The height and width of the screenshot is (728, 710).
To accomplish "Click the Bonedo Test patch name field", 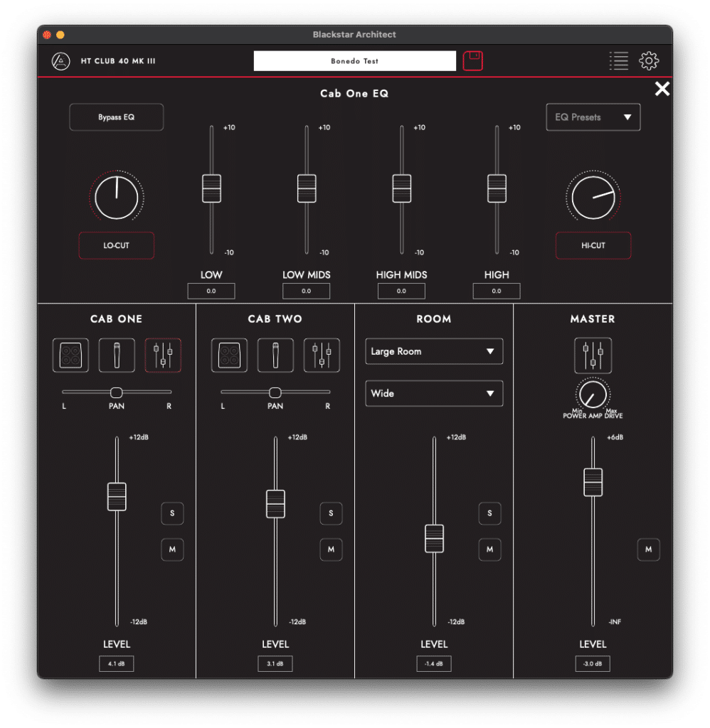I will pyautogui.click(x=354, y=61).
